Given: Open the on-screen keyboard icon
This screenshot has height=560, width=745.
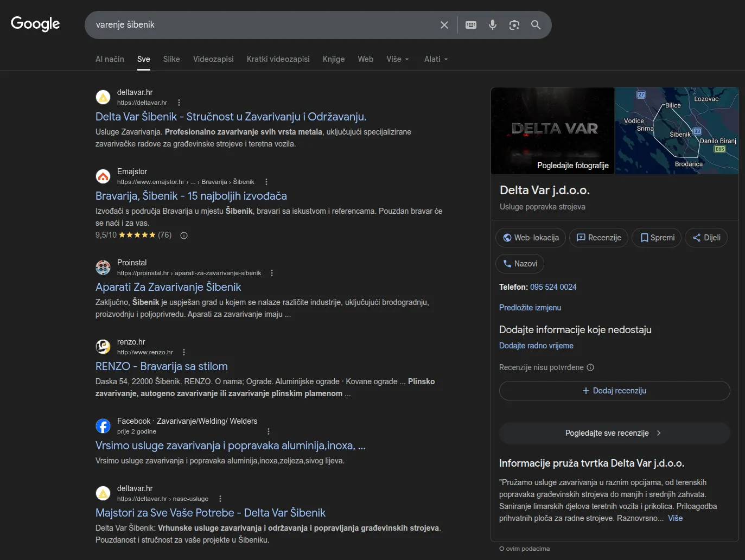Looking at the screenshot, I should pos(470,24).
